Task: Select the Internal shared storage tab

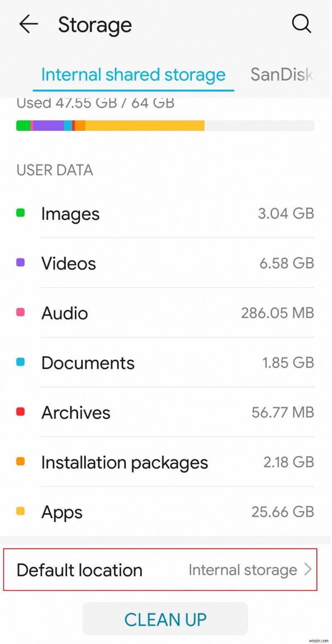Action: pyautogui.click(x=133, y=74)
